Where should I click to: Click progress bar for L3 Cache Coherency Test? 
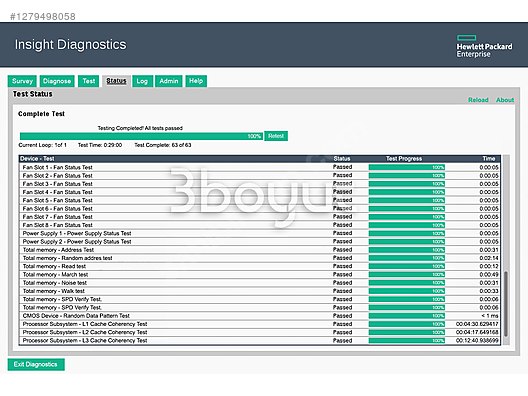point(407,340)
